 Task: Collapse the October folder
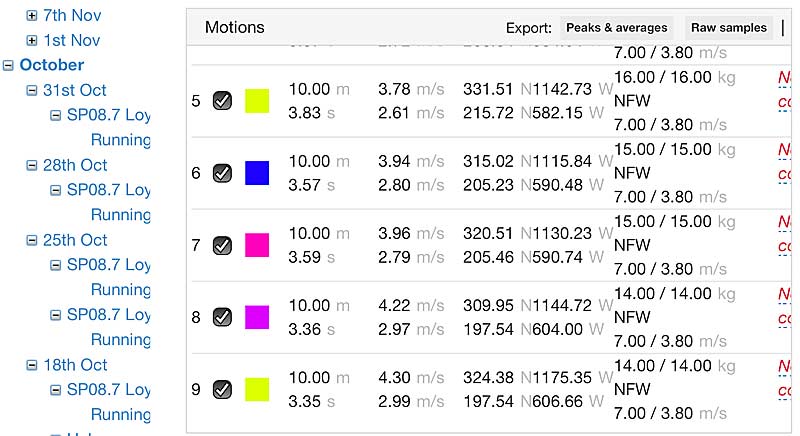pyautogui.click(x=8, y=65)
